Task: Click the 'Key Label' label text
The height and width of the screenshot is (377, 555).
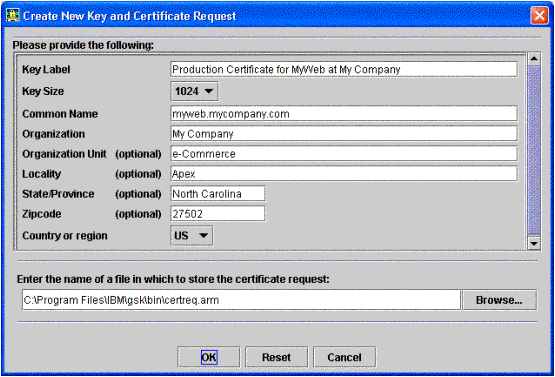Action: click(46, 69)
